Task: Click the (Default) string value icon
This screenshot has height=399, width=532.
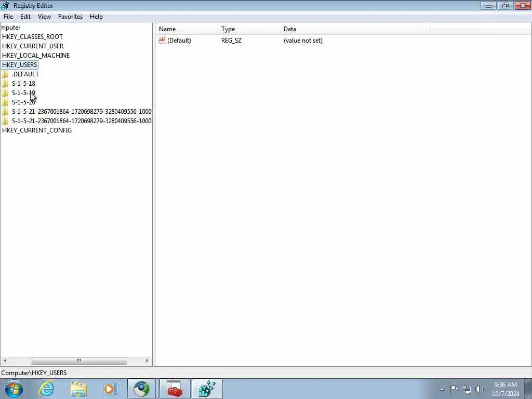Action: tap(162, 41)
